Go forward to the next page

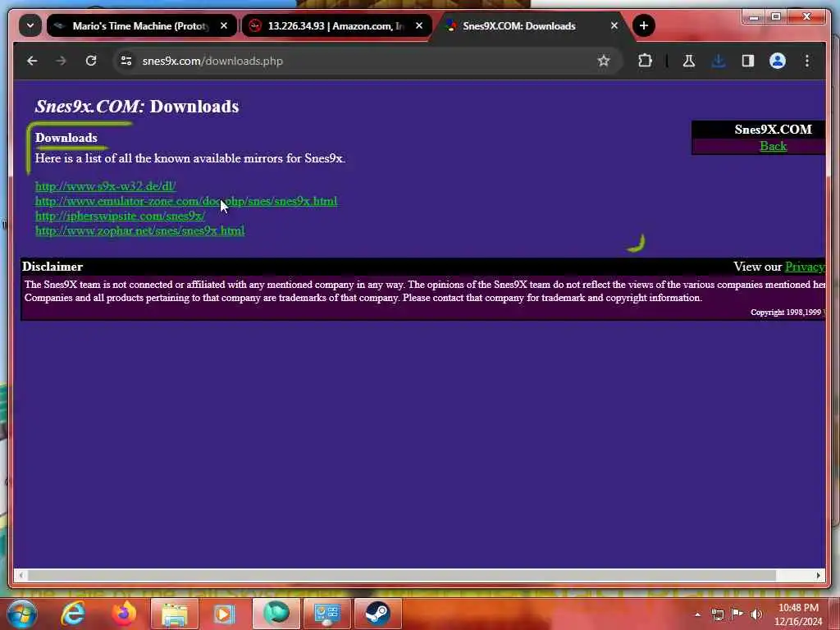point(61,61)
